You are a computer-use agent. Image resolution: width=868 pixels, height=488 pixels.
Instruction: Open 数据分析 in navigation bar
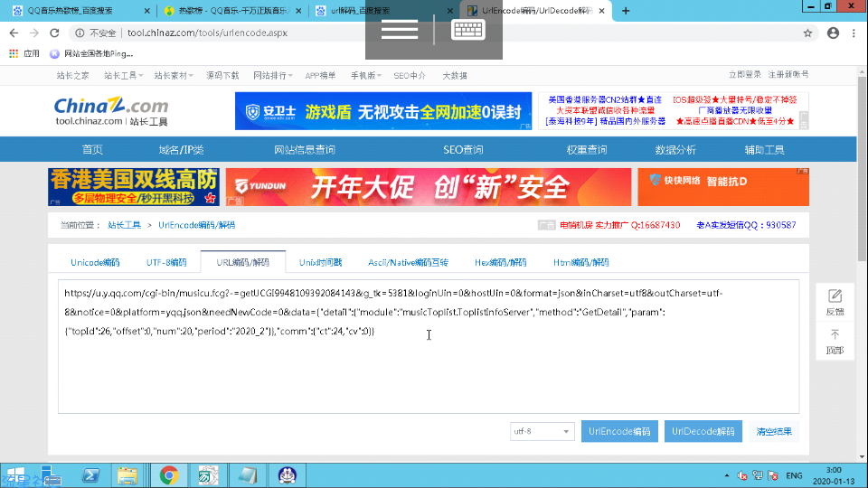[x=675, y=149]
